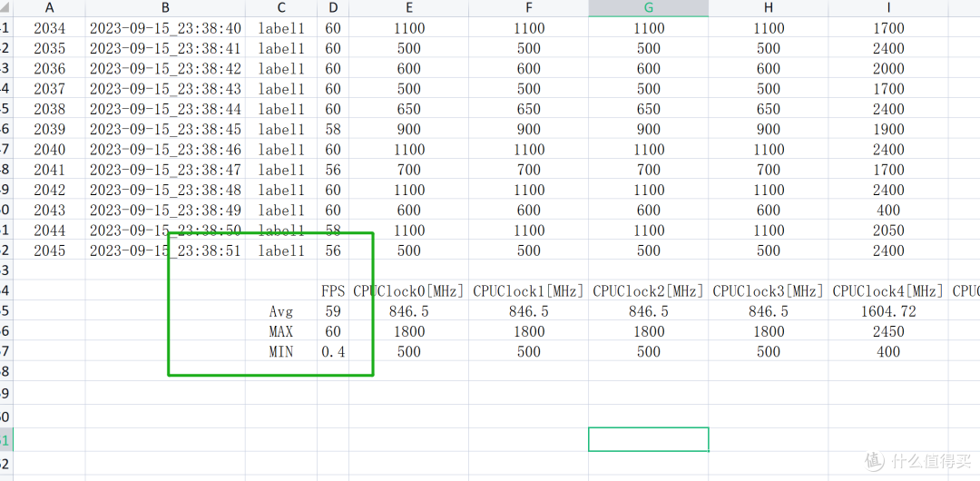
Task: Click cell with value 2038
Action: point(49,109)
